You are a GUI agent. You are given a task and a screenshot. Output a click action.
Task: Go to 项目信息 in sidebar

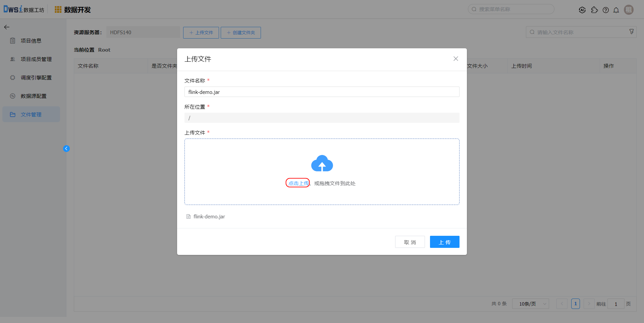coord(31,41)
